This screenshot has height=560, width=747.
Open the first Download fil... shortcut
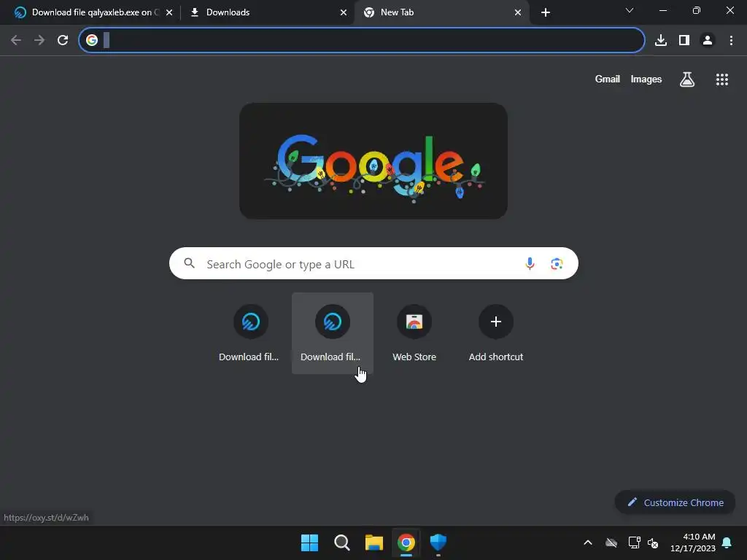point(251,332)
